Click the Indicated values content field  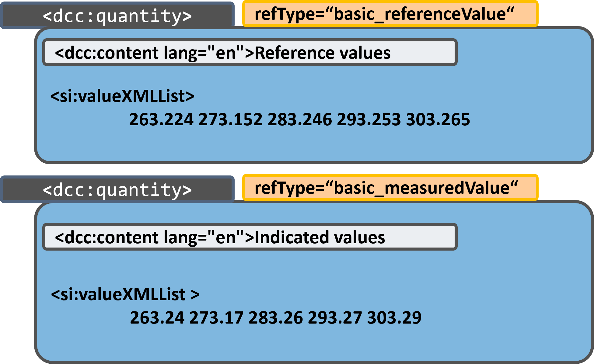(250, 237)
